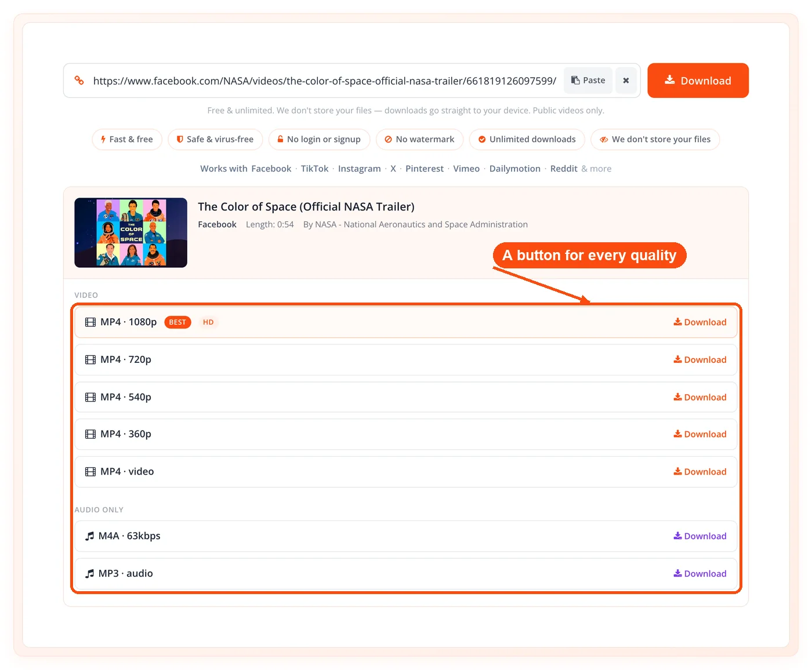Click the HD badge on 1080p row
Viewport: 812px width, 670px height.
(x=208, y=322)
